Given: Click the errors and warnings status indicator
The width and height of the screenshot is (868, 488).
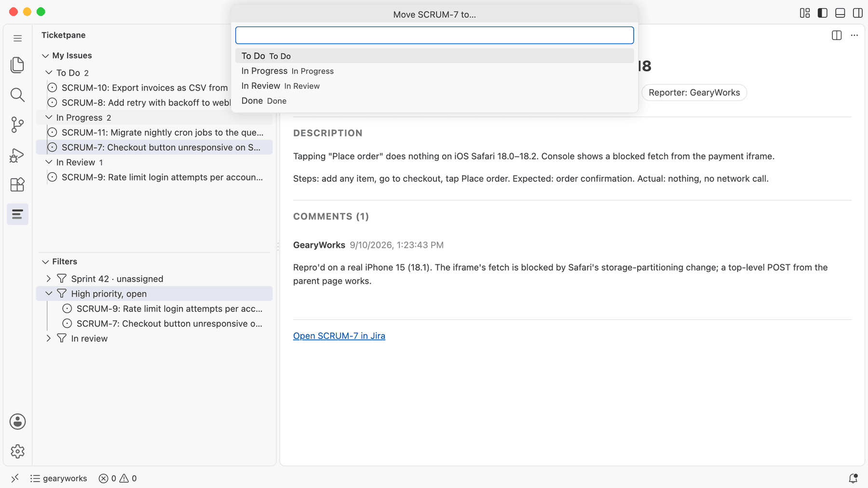Looking at the screenshot, I should [118, 478].
